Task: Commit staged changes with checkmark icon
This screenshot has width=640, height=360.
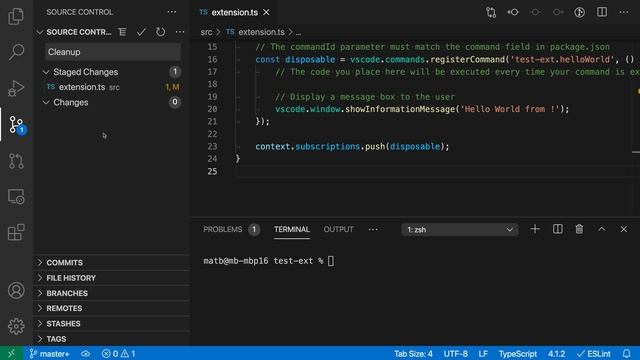Action: point(141,32)
